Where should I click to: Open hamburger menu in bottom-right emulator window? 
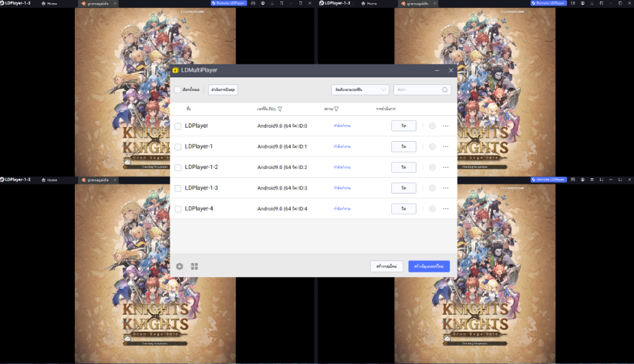click(592, 180)
